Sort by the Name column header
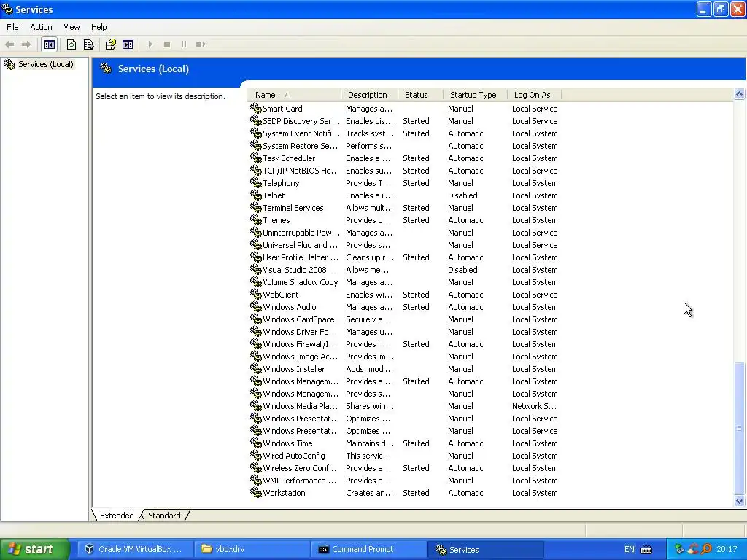The height and width of the screenshot is (560, 747). [x=294, y=95]
